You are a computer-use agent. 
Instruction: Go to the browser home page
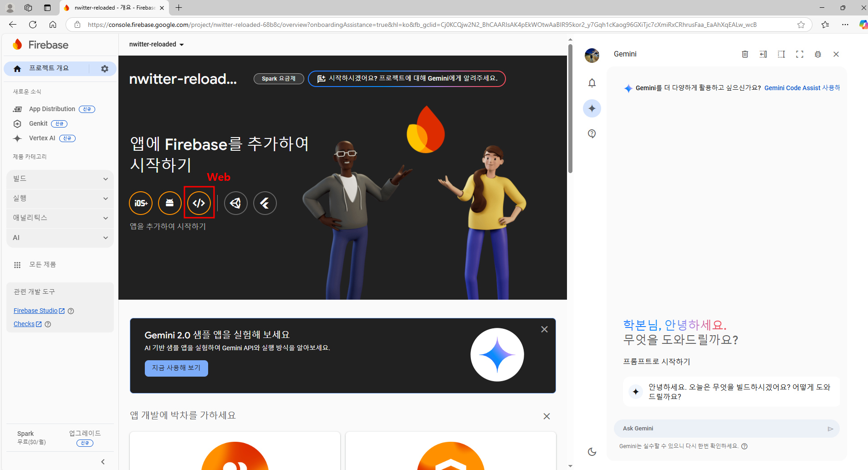(x=53, y=25)
